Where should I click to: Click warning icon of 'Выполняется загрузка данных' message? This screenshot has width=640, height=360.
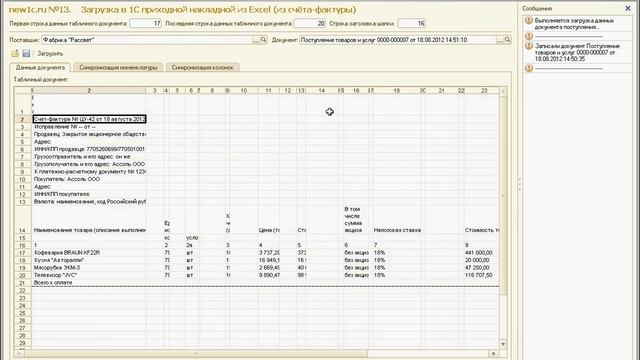[529, 20]
